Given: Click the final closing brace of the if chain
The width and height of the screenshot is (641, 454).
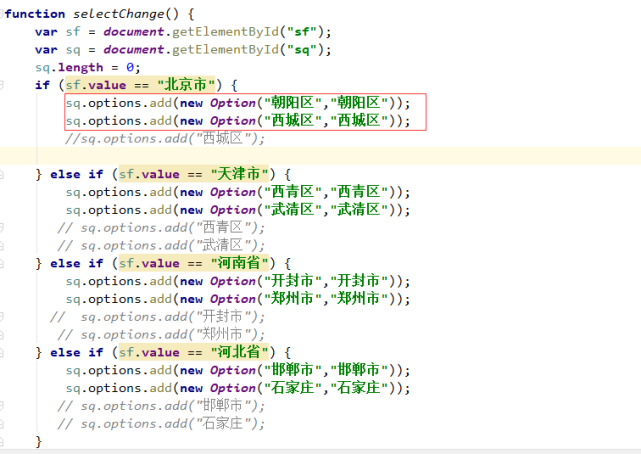Looking at the screenshot, I should [38, 442].
